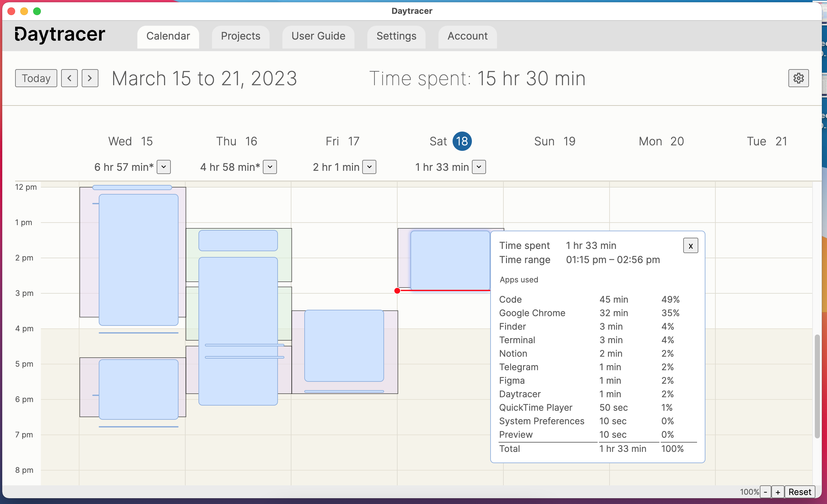Click the 12 pm time label
Viewport: 827px width, 504px height.
pos(26,187)
